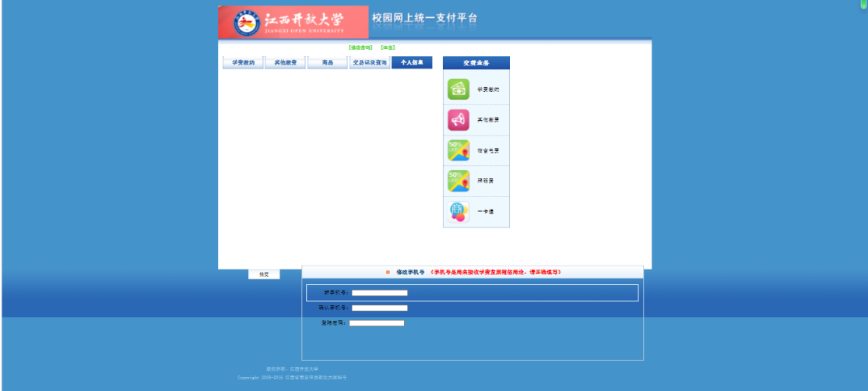
Task: Click the green cash icon for 学费缴纳
Action: click(x=459, y=90)
